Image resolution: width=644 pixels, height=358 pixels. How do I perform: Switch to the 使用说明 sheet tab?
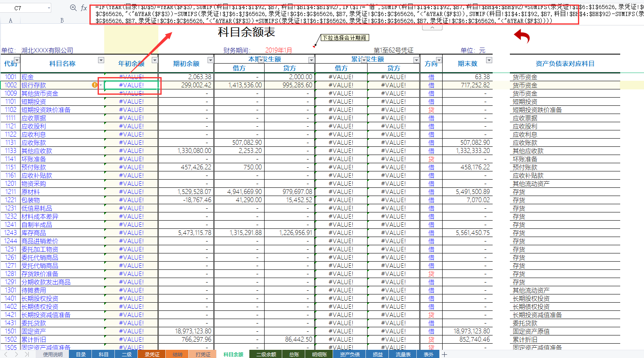tap(53, 354)
